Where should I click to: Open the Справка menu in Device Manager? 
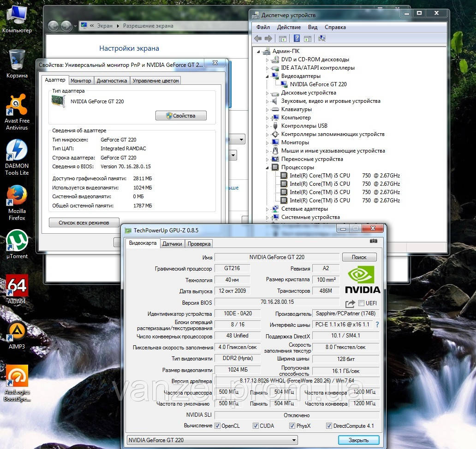tap(335, 27)
